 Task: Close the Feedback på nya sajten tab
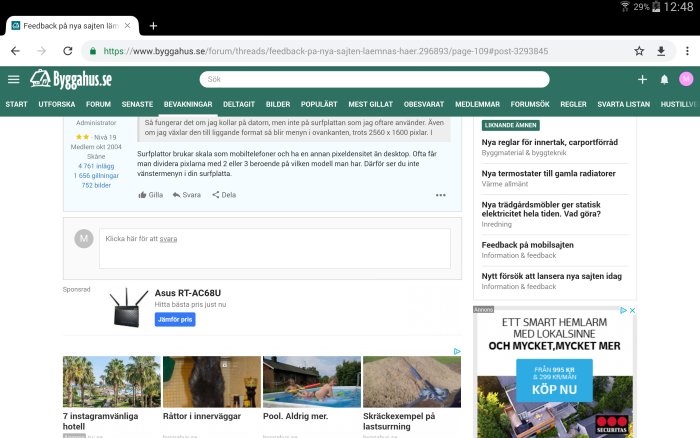[x=128, y=26]
